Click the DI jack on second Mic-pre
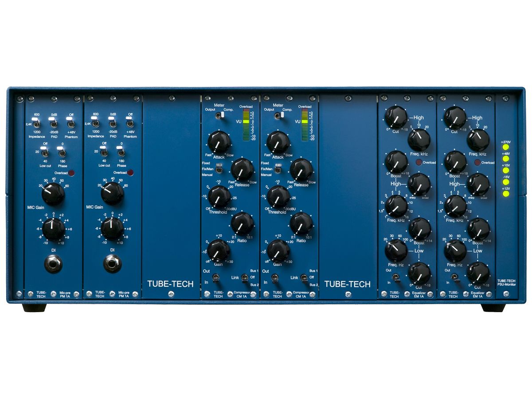The width and height of the screenshot is (532, 399). point(113,264)
